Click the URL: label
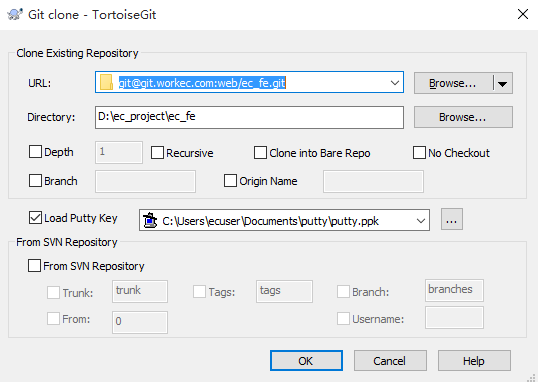Screen dimensions: 538x382 tap(39, 83)
